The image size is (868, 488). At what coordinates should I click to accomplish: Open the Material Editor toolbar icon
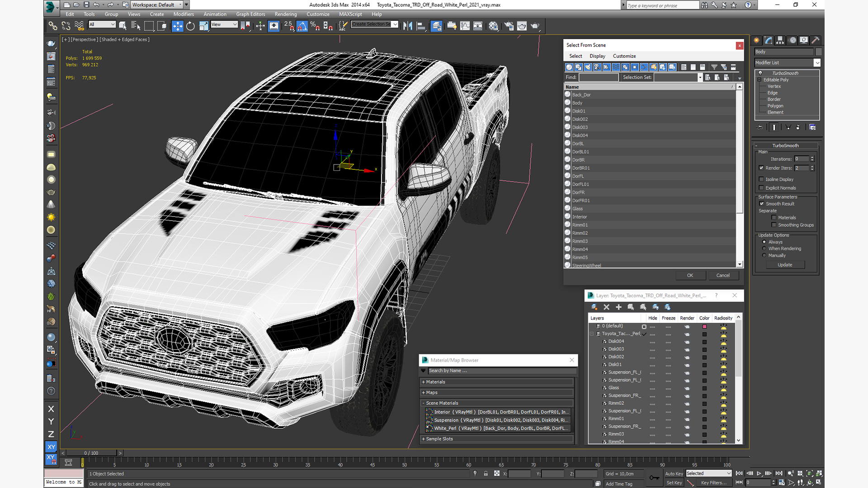[x=493, y=26]
